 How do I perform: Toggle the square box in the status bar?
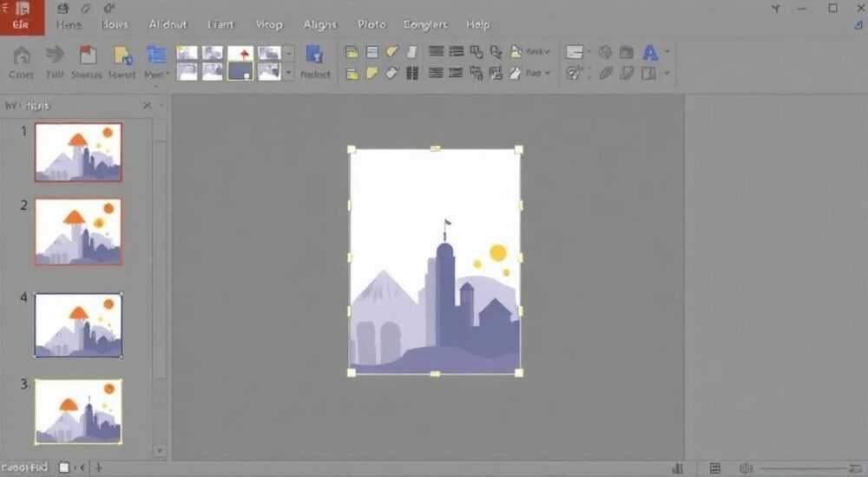click(64, 467)
